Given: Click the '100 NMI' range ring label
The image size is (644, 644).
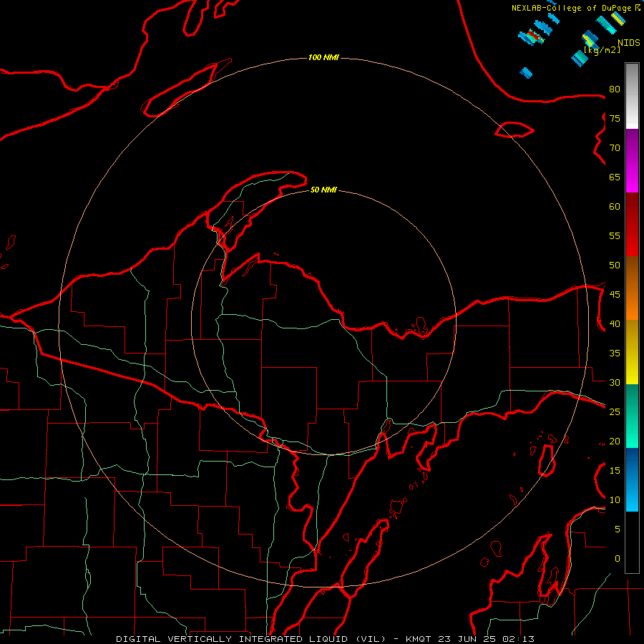Looking at the screenshot, I should tap(323, 57).
